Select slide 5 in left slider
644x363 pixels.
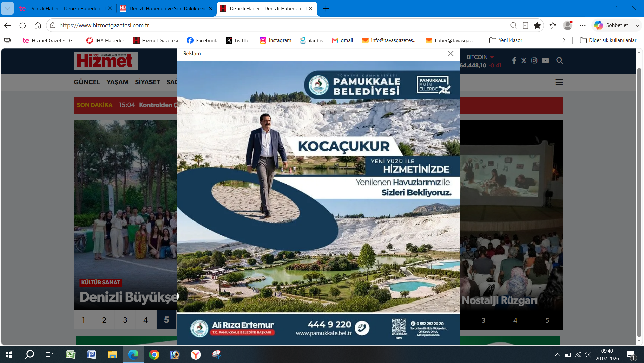point(166,320)
